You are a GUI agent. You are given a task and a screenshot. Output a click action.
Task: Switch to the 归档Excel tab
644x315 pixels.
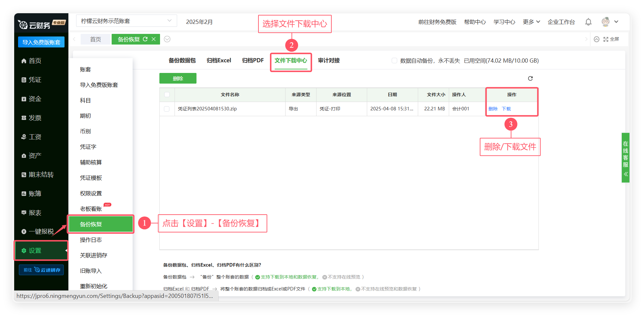(219, 61)
